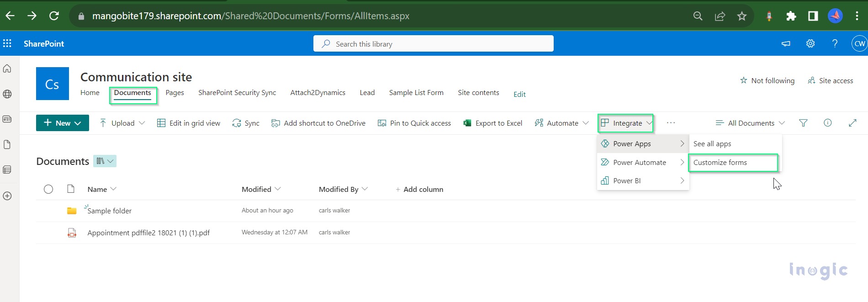This screenshot has height=302, width=868.
Task: Open My files page icon
Action: pyautogui.click(x=7, y=144)
